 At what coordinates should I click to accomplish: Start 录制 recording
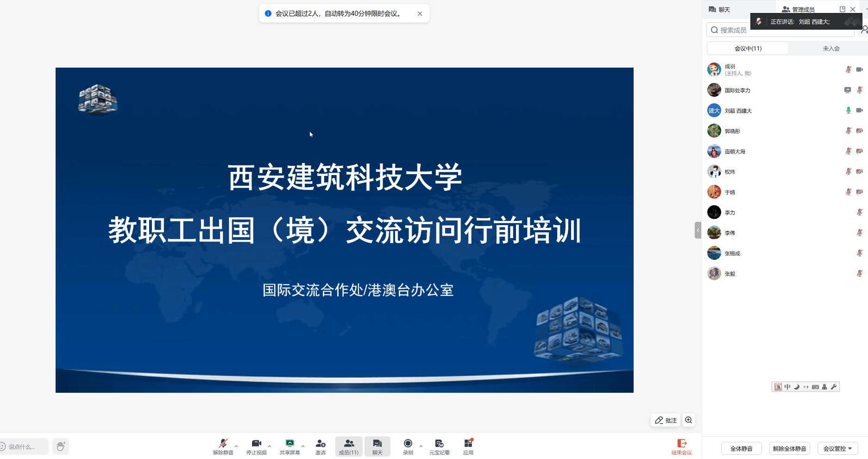(408, 446)
